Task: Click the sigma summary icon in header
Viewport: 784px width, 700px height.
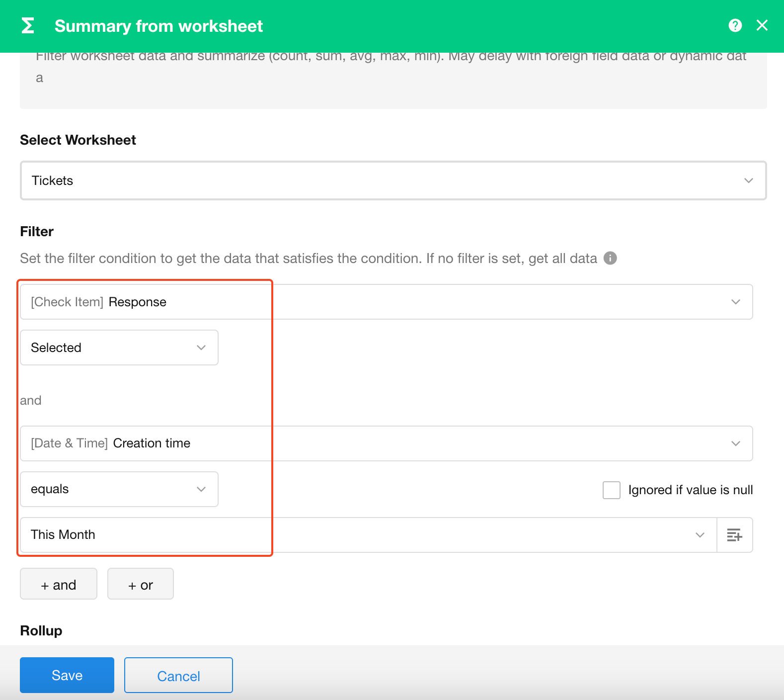Action: (x=28, y=26)
